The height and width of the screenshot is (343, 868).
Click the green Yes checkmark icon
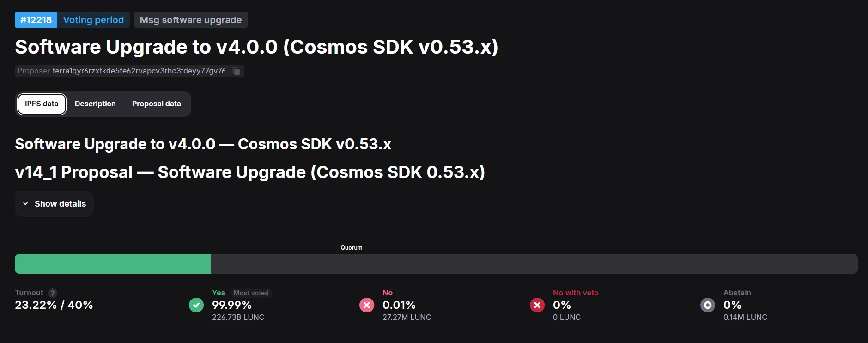click(196, 305)
